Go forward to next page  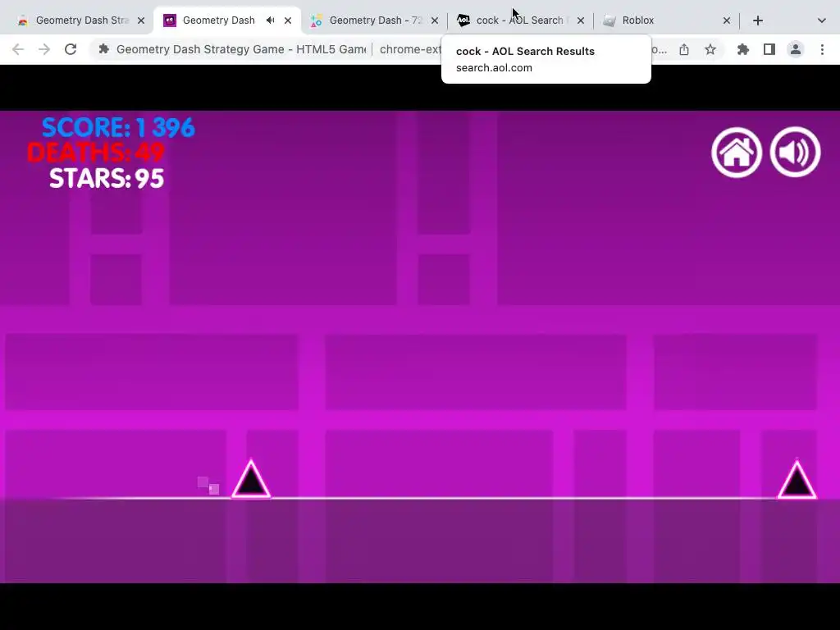tap(44, 49)
